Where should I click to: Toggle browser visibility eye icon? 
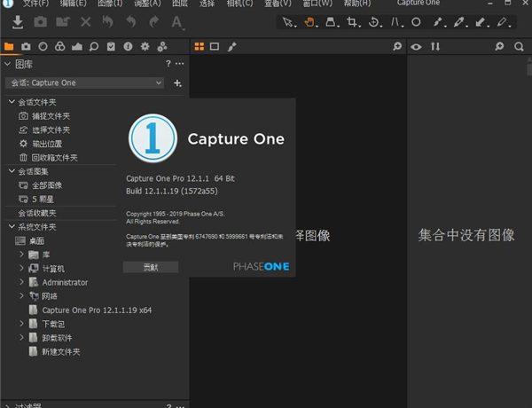(416, 46)
